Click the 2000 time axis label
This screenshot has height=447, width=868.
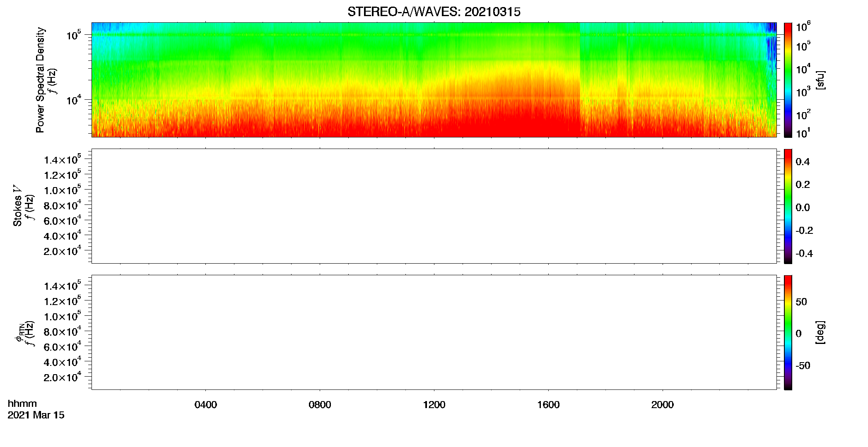(x=663, y=405)
